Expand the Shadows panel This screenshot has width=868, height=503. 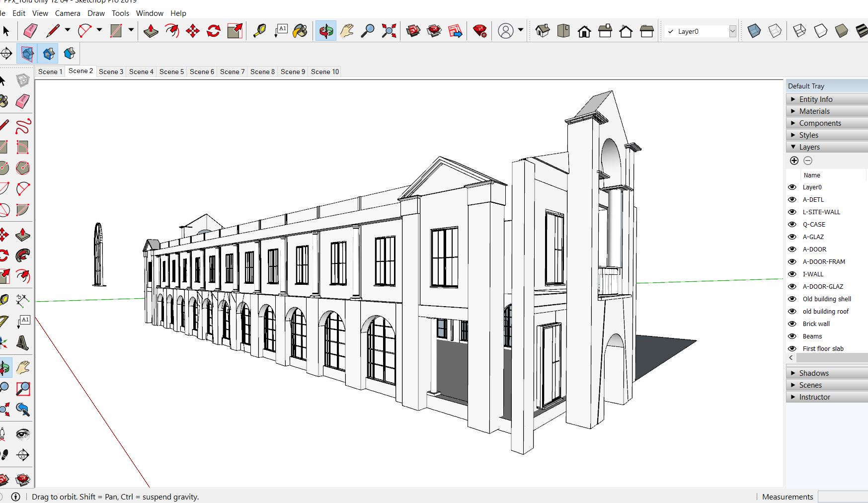827,373
